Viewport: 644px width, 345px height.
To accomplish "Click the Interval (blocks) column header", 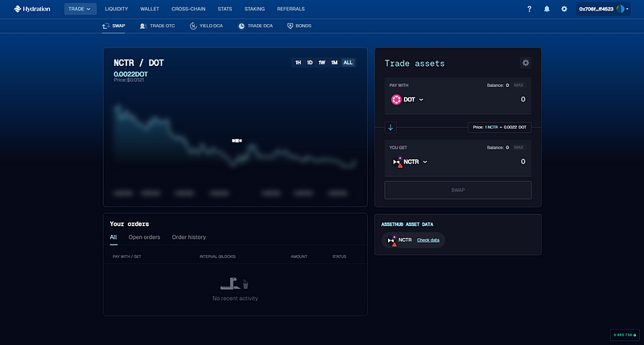I will [217, 257].
